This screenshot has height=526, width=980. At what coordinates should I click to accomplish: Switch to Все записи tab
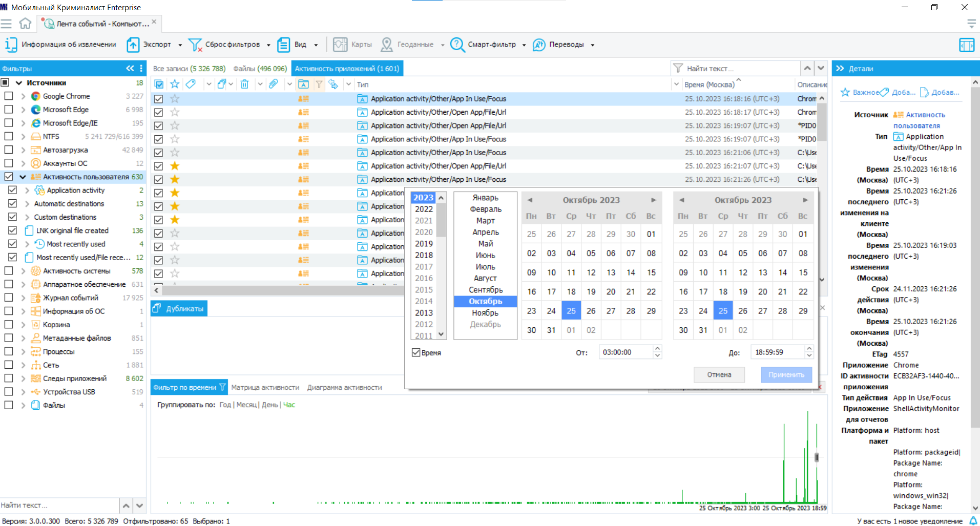(x=189, y=69)
